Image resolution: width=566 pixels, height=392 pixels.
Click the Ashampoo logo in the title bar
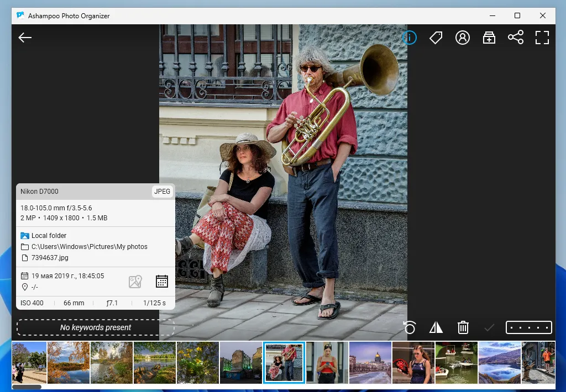click(20, 15)
